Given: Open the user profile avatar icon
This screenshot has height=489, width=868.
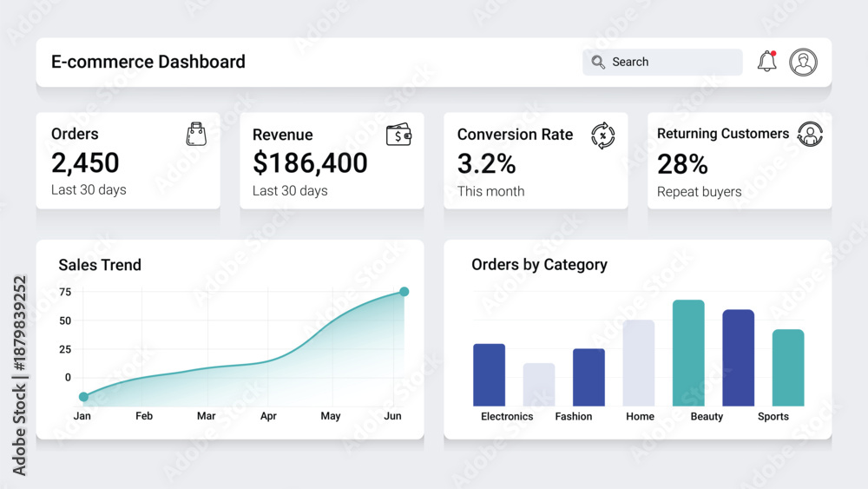Looking at the screenshot, I should pos(803,62).
